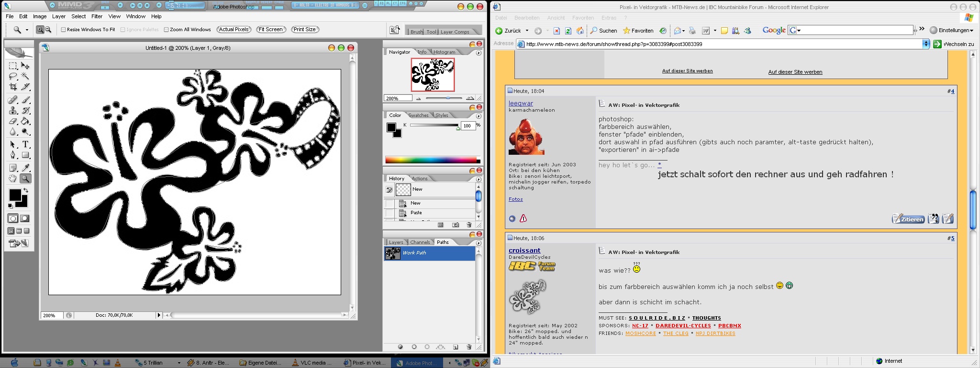The height and width of the screenshot is (368, 980).
Task: Open the address bar URL dropdown
Action: (926, 44)
